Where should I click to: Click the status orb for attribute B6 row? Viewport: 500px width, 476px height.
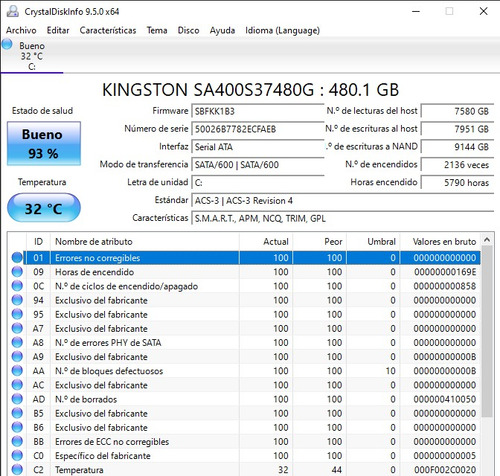click(17, 427)
